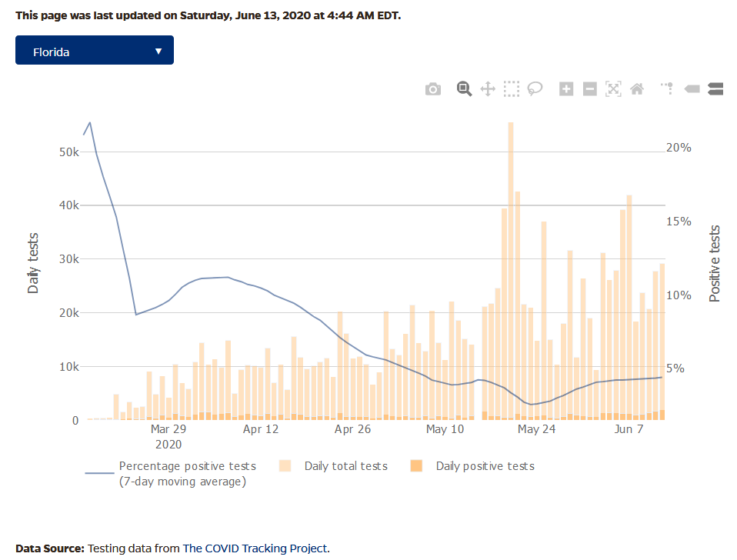Viewport: 737px width, 560px height.
Task: Enable show closest data on hover
Action: 692,89
